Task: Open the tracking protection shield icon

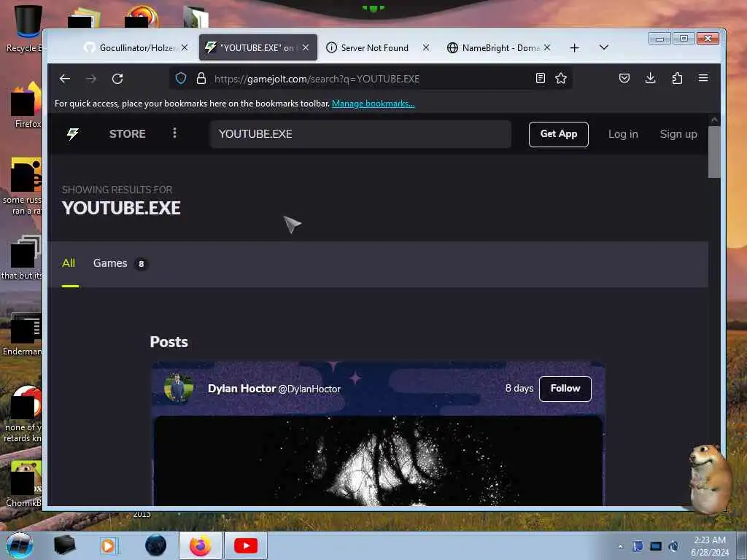Action: click(x=181, y=79)
